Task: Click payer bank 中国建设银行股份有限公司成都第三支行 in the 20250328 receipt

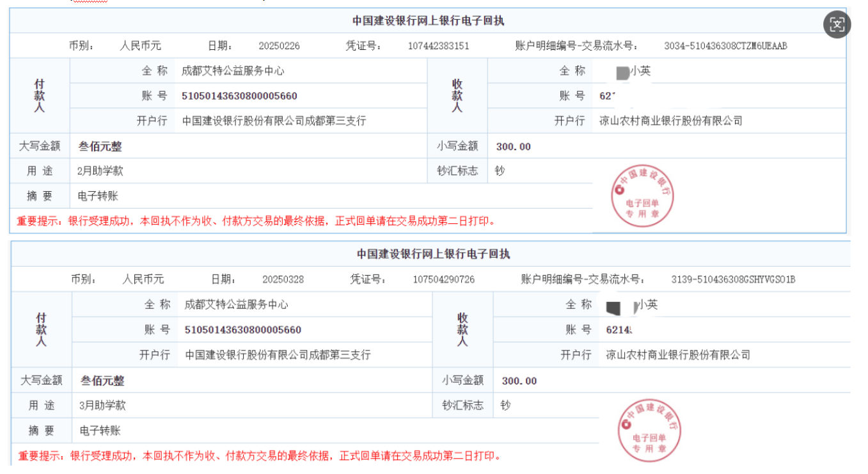Action: [278, 354]
